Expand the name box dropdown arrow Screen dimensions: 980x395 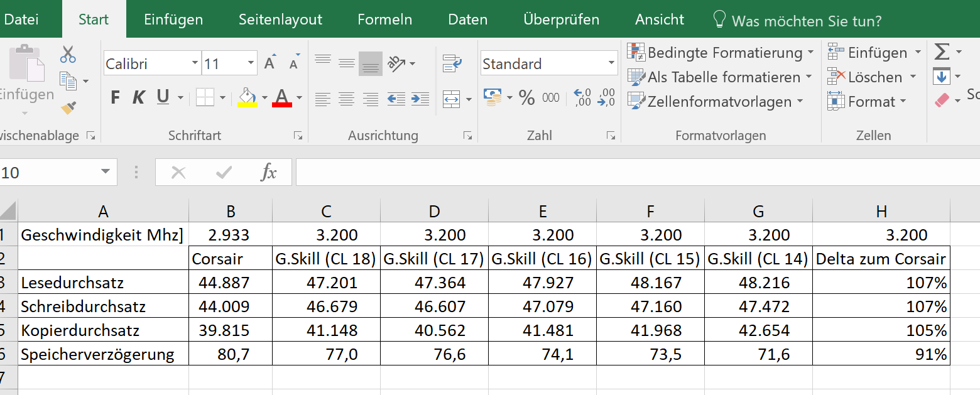coord(105,172)
